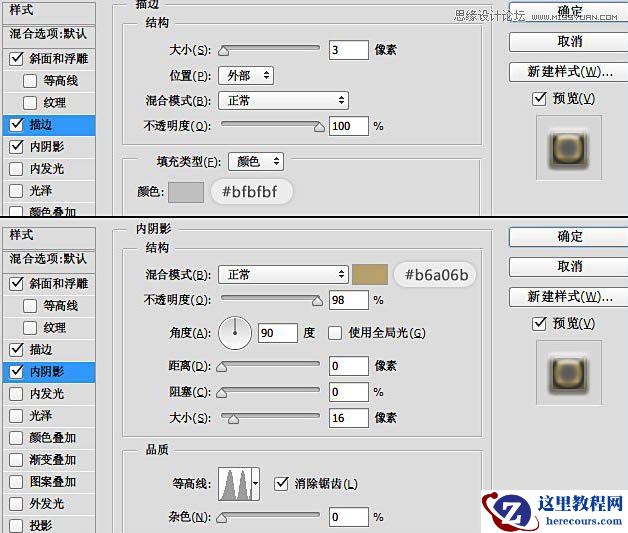Enable 纹理 checkbox in bottom style list
628x533 pixels.
point(30,328)
